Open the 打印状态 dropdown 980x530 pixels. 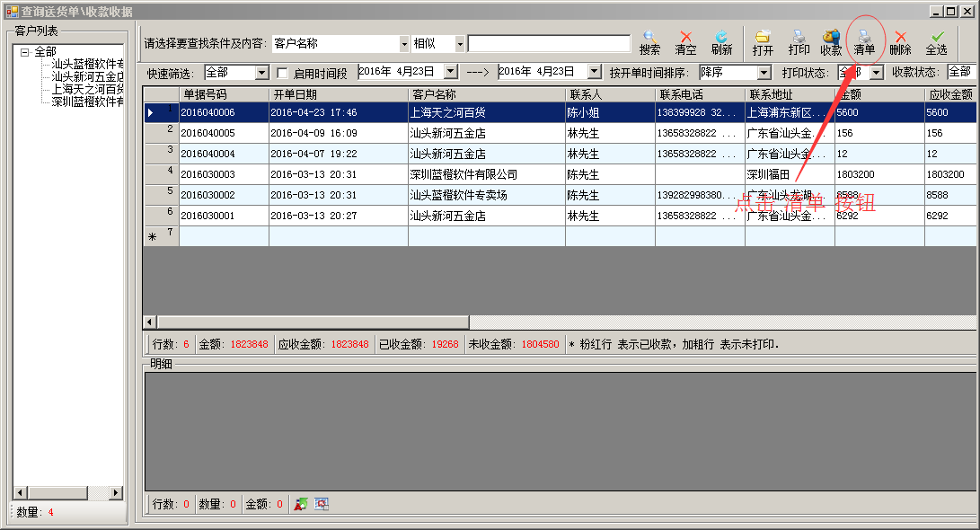(876, 73)
